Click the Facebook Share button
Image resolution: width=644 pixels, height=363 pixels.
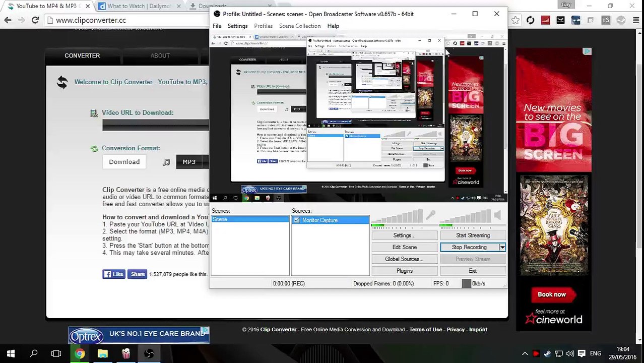(x=138, y=274)
